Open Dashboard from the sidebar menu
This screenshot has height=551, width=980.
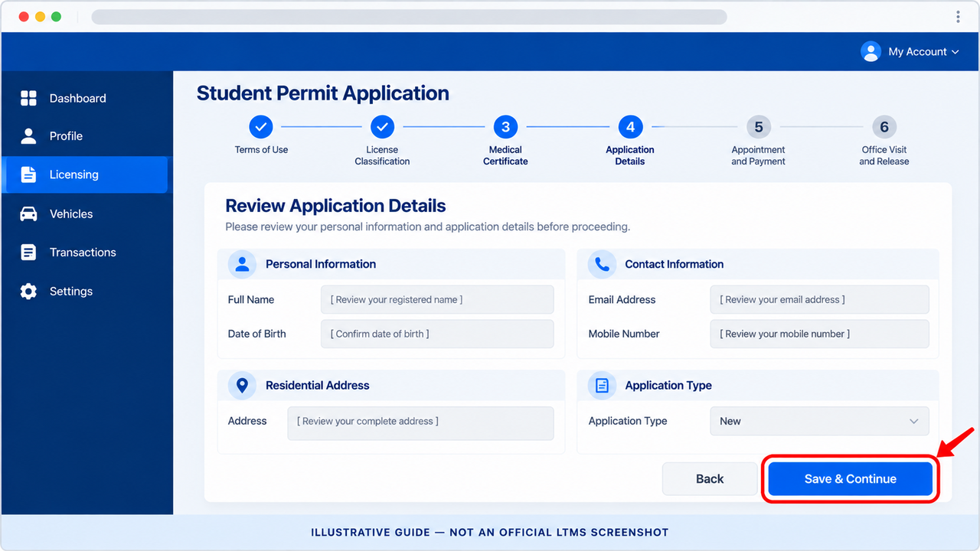85,98
